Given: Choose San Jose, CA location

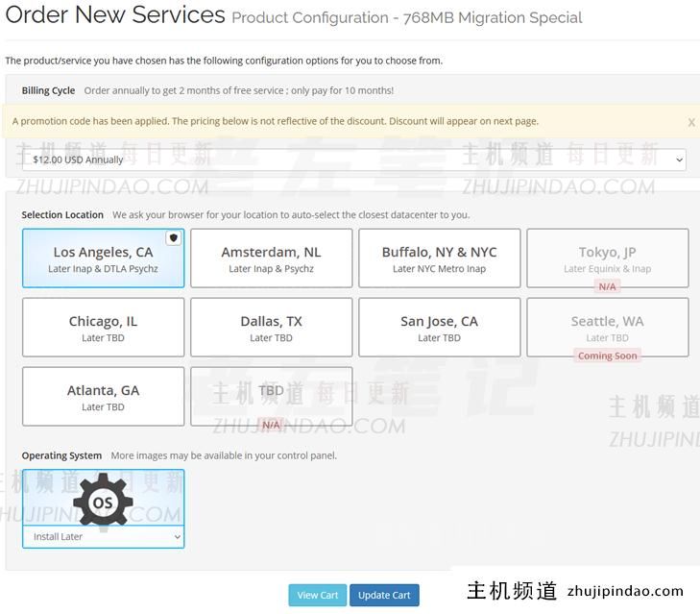Looking at the screenshot, I should click(x=439, y=328).
